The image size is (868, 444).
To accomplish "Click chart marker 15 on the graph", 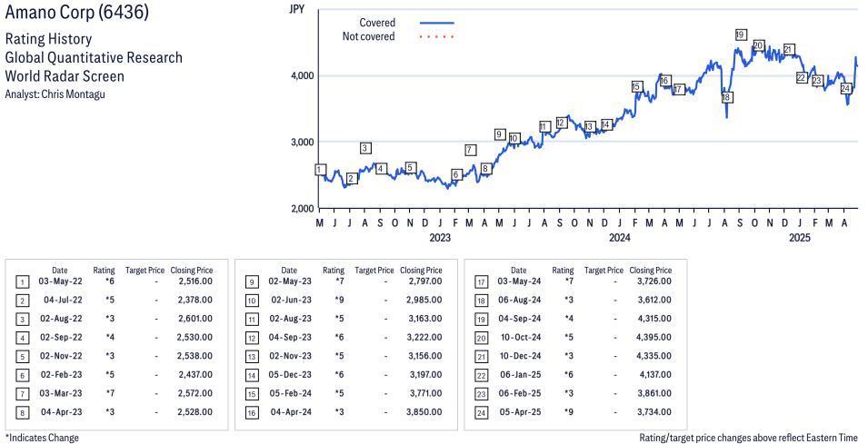I will 636,86.
